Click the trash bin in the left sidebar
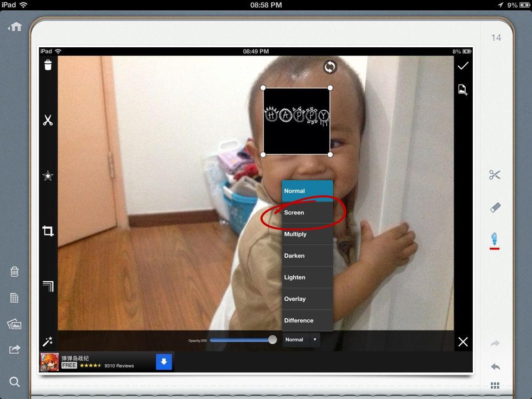532x399 pixels. [x=15, y=271]
